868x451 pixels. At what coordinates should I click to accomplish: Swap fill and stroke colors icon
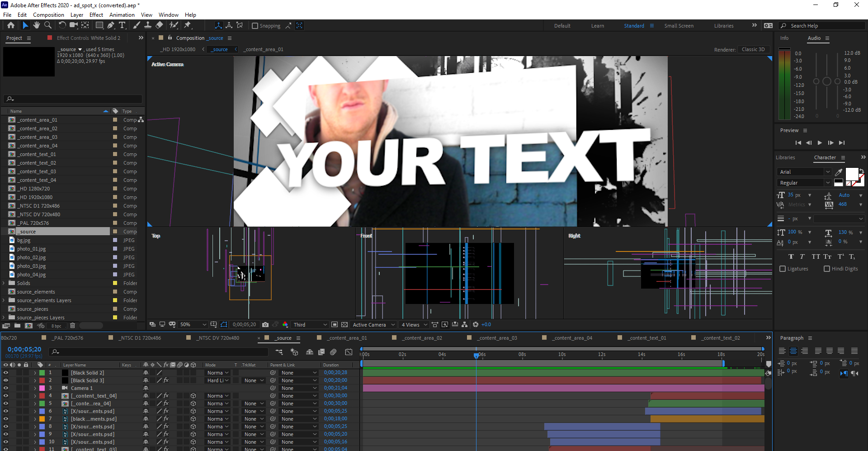point(862,171)
